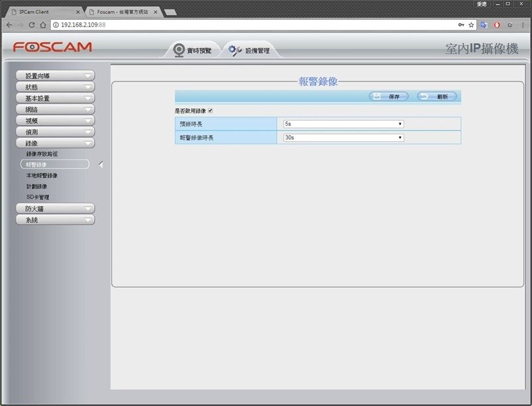Expand the 網絡 menu section
The image size is (532, 406).
(x=55, y=109)
